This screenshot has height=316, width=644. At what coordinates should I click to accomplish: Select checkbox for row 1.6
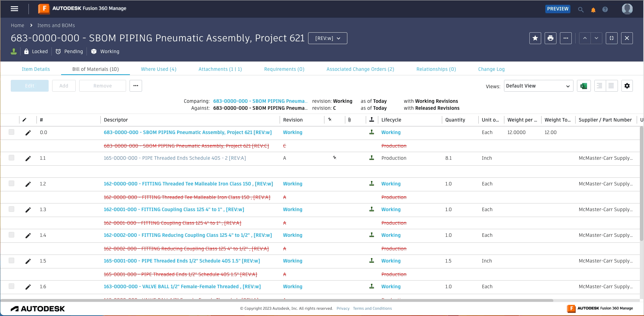coord(11,286)
